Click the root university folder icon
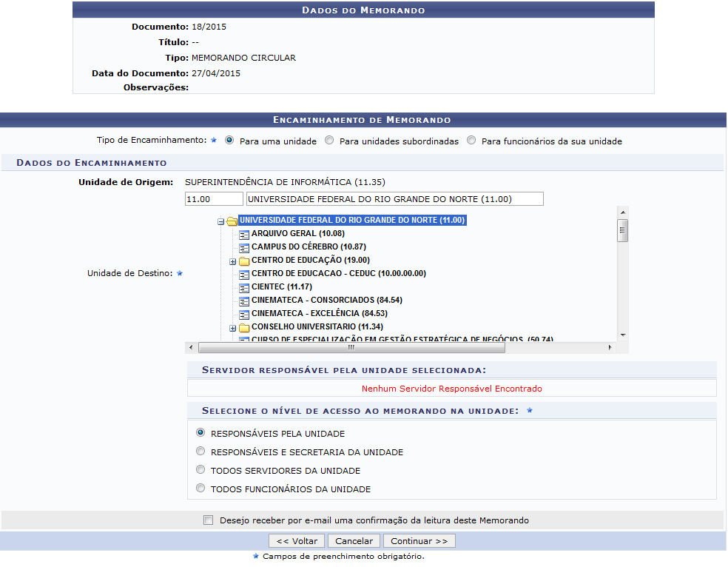Viewport: 728px width, 567px height. 232,221
